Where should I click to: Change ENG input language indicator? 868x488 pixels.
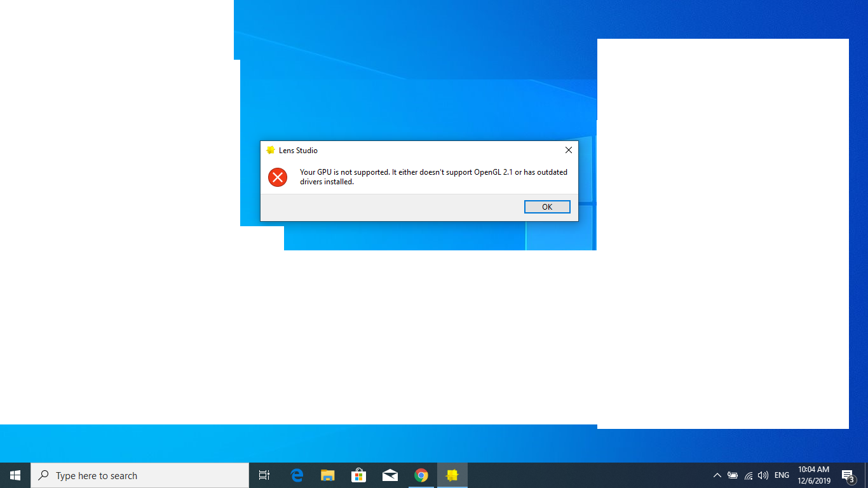tap(782, 475)
